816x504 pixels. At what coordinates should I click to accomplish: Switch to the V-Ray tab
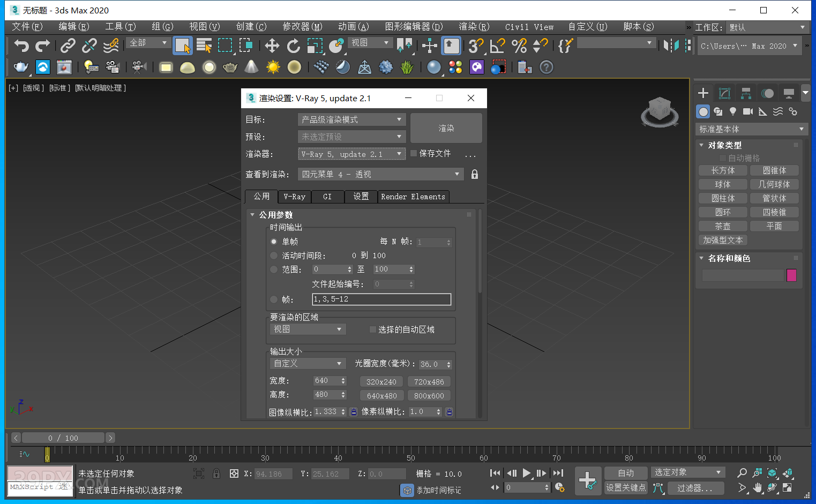point(294,197)
